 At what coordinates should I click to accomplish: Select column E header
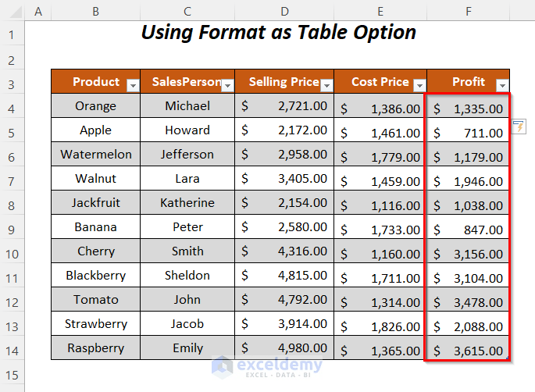(380, 11)
